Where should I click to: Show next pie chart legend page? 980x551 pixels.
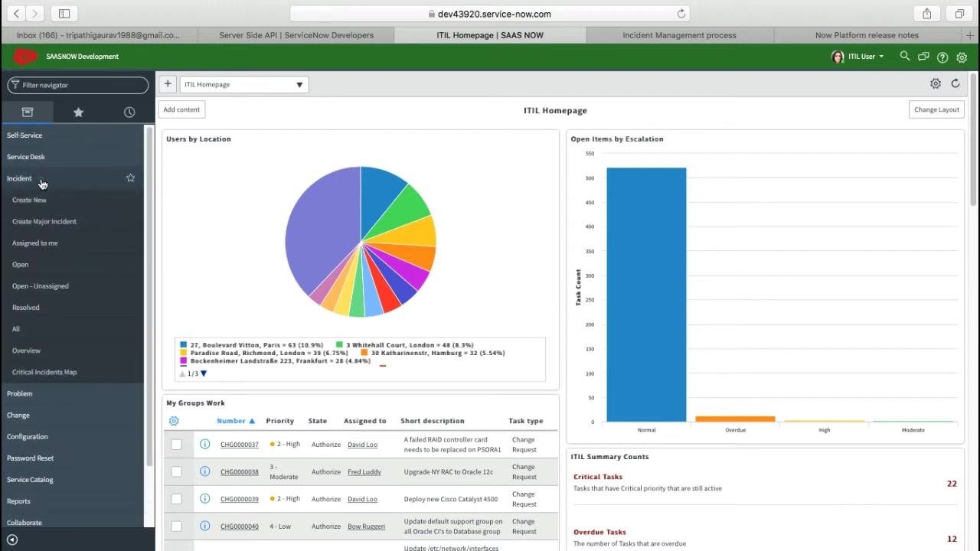pyautogui.click(x=204, y=373)
